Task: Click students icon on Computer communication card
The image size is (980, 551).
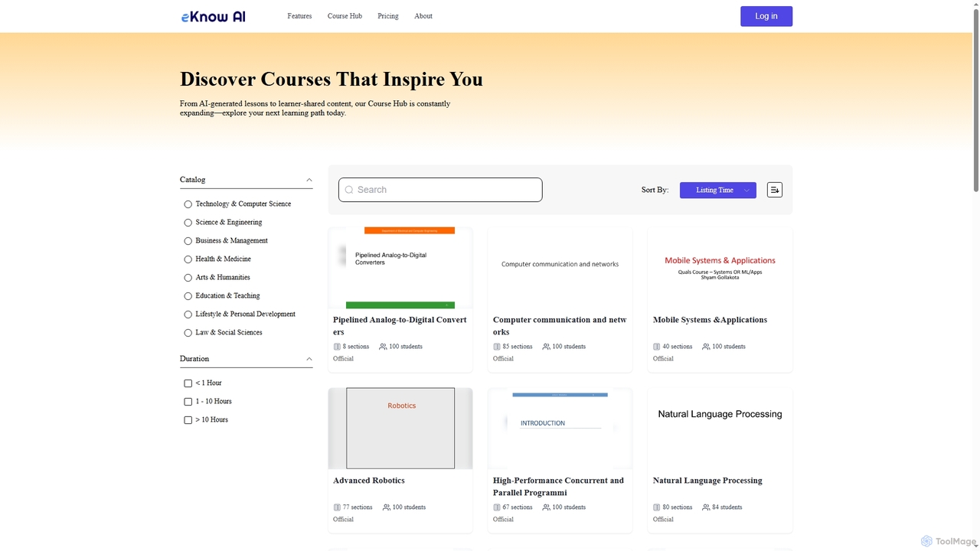Action: [546, 347]
